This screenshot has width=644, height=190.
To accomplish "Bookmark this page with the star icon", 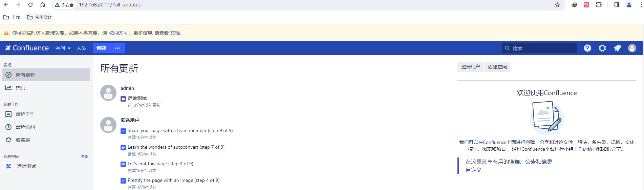I will (x=557, y=5).
